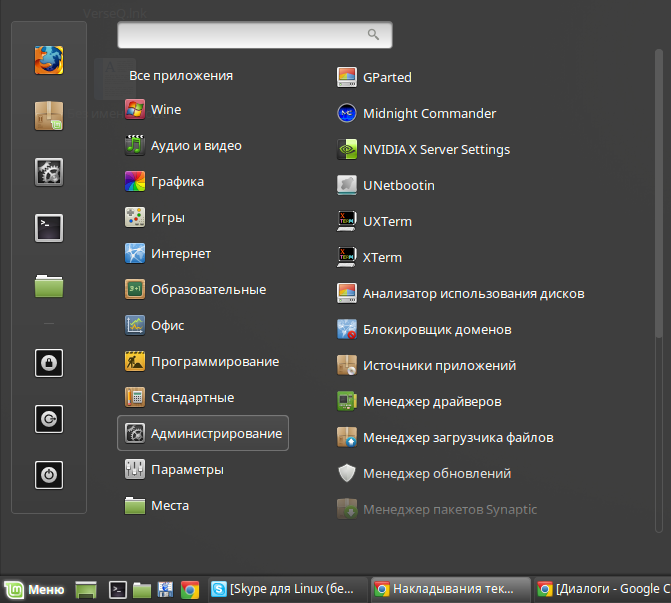This screenshot has height=603, width=671.
Task: Click the applications list scrollbar
Action: click(659, 193)
